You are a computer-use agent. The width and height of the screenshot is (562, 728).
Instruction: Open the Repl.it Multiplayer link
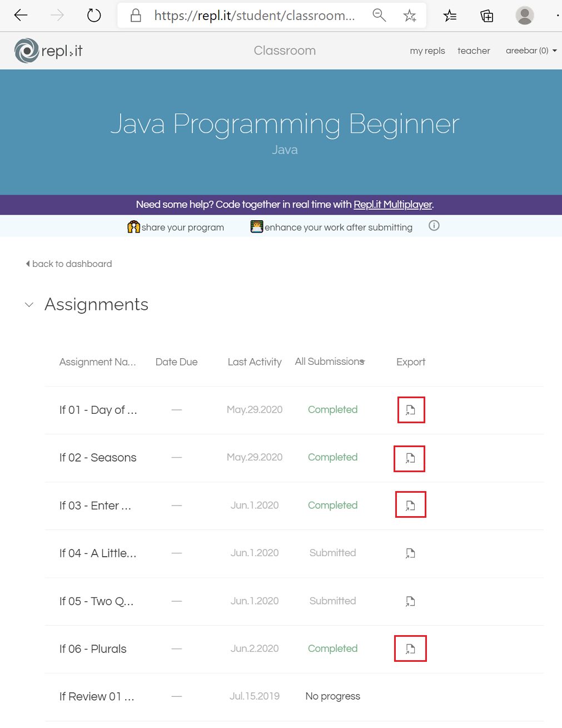392,205
